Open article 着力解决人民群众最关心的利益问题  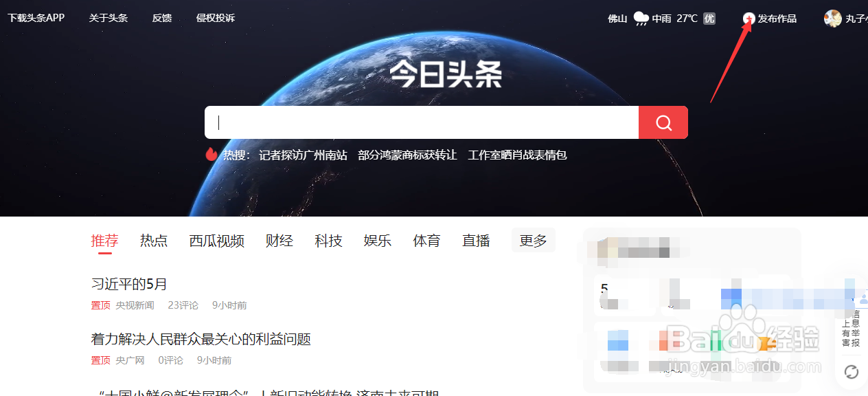click(x=201, y=339)
